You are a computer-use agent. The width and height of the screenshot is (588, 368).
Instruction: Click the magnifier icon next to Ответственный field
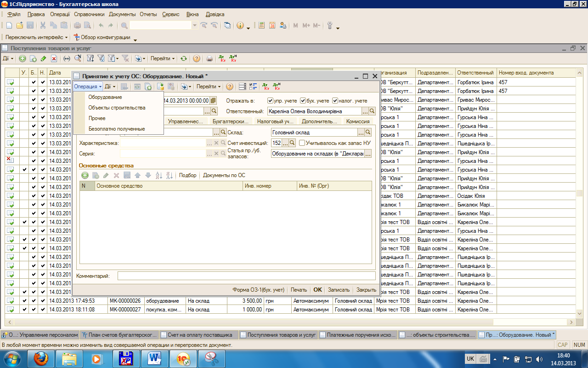[372, 111]
